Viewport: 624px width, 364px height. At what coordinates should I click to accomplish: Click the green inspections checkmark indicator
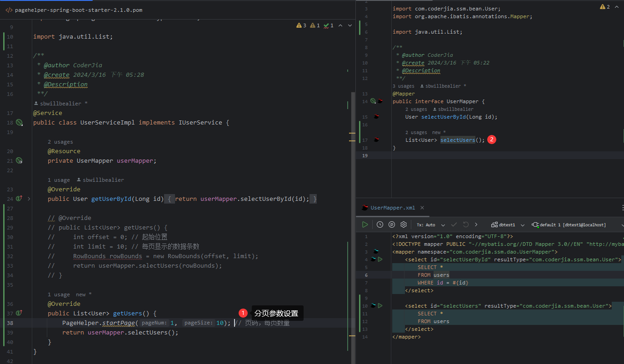[x=328, y=25]
